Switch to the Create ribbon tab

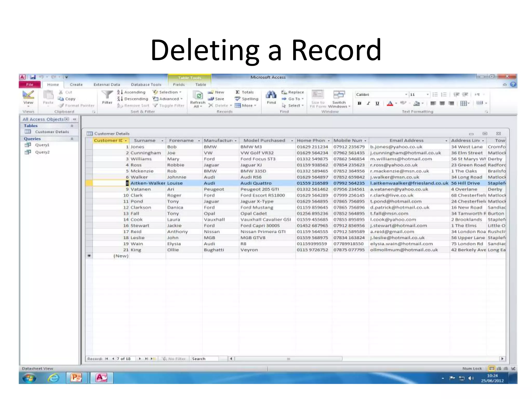click(x=76, y=84)
